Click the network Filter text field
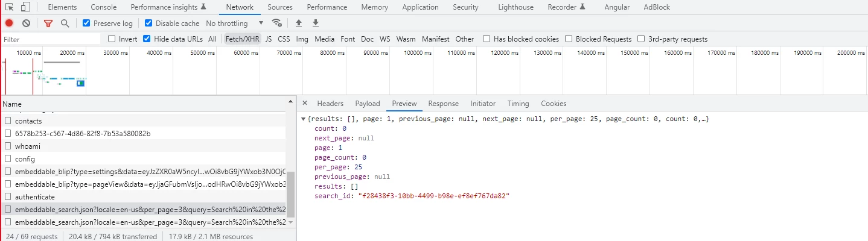Image resolution: width=868 pixels, height=241 pixels. tap(51, 39)
